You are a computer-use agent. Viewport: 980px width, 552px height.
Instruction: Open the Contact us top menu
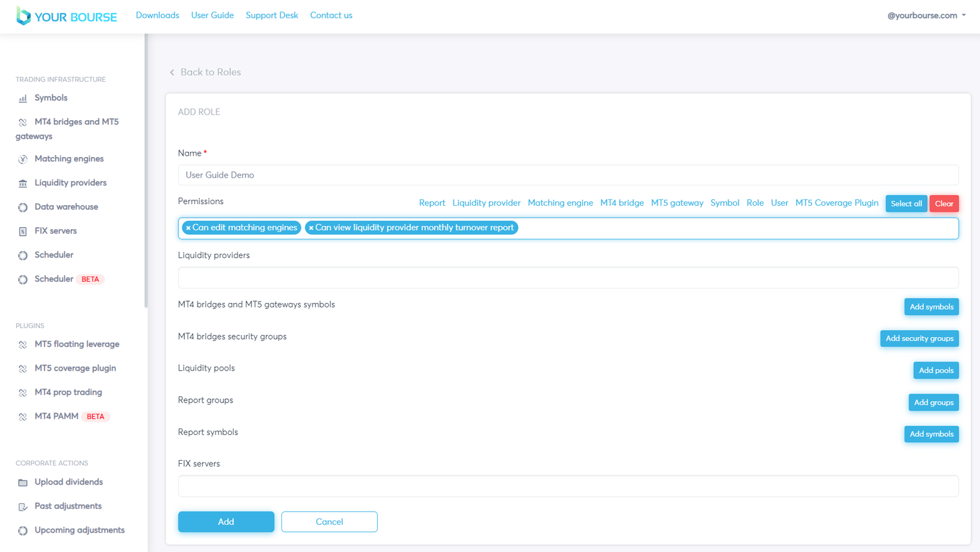331,15
